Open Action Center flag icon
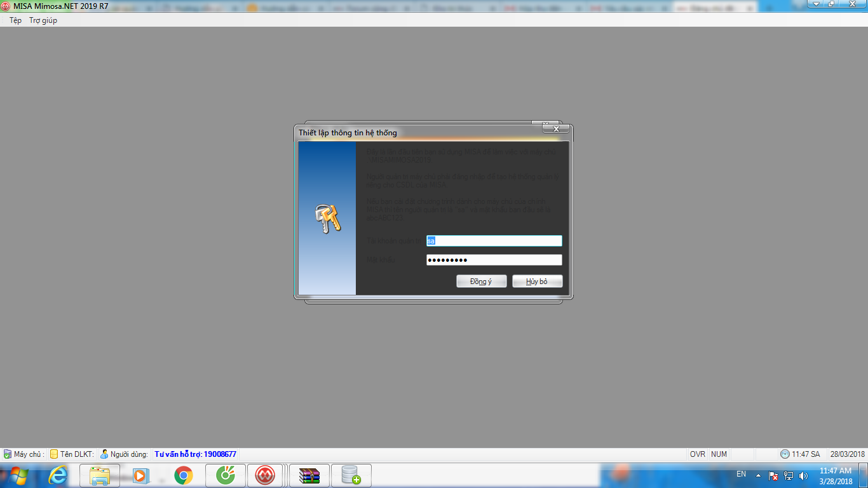The width and height of the screenshot is (868, 488). [773, 475]
